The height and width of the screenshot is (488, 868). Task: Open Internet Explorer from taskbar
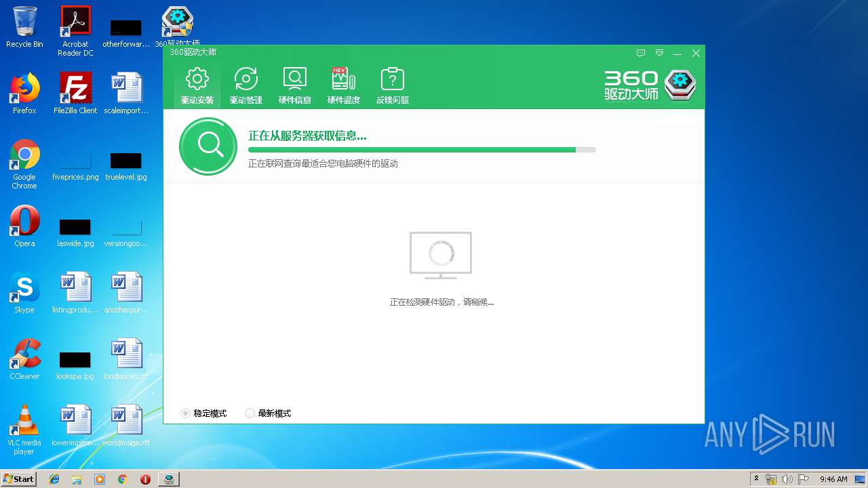pos(54,479)
